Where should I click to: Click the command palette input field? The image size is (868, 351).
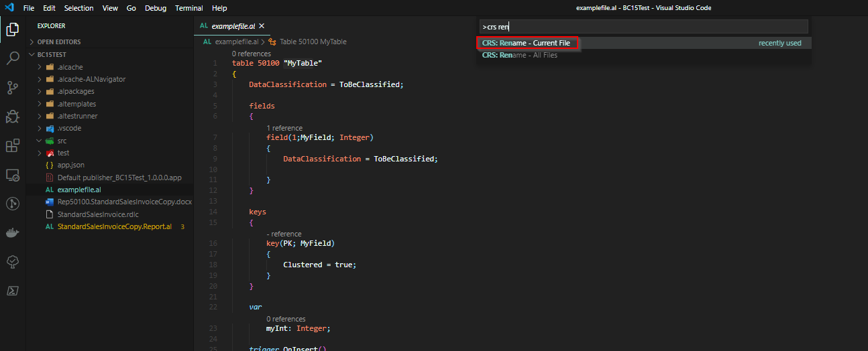point(643,27)
